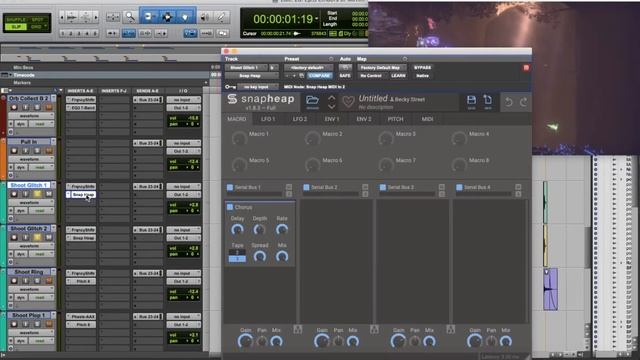Switch to the LFO 2 tab
This screenshot has height=360, width=640.
click(299, 119)
